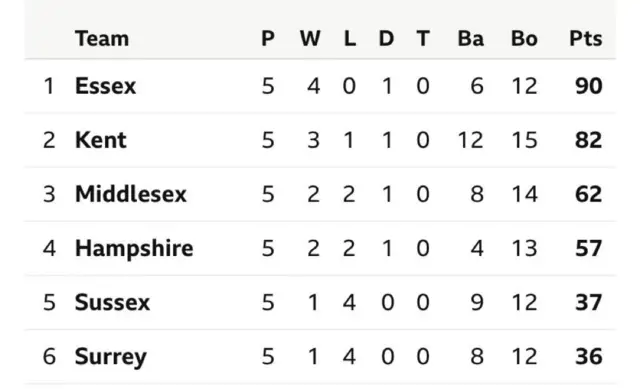Image resolution: width=640 pixels, height=389 pixels.
Task: Click the Team column header
Action: point(102,39)
